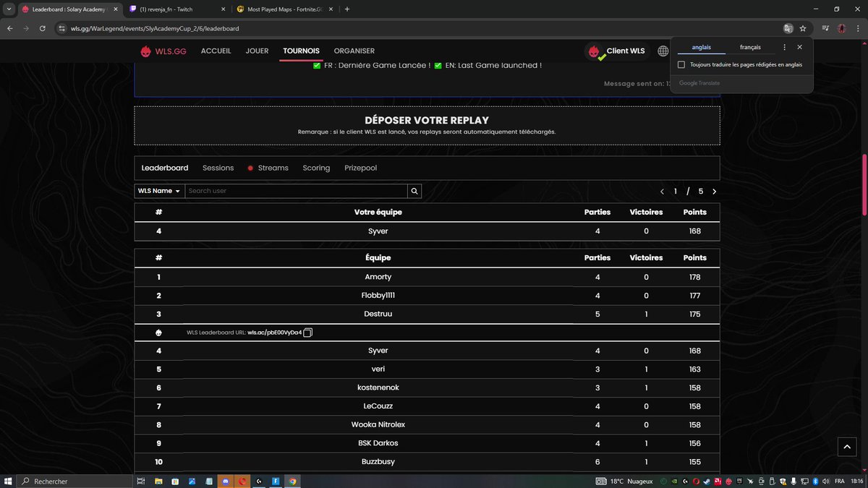Open the Google Translate icon in the address bar
The height and width of the screenshot is (488, 868).
(x=788, y=27)
